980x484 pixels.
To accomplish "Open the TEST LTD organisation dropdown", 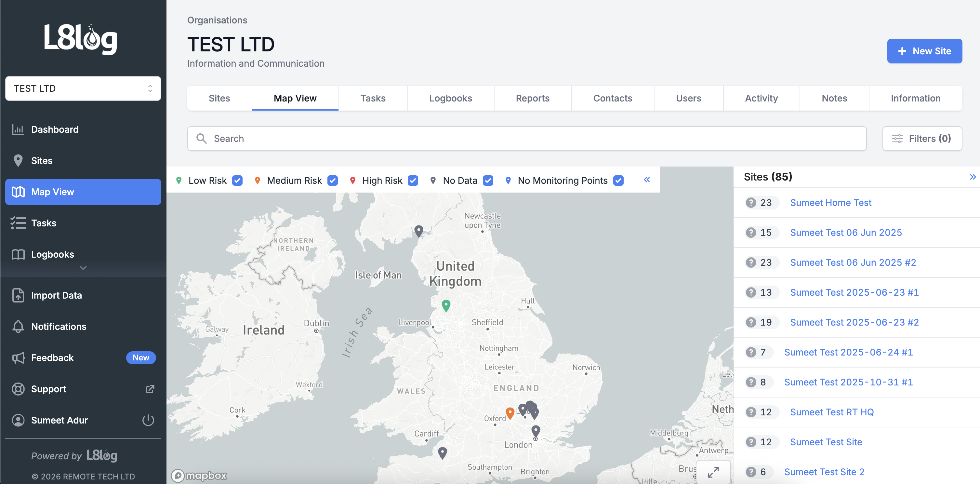I will 83,88.
